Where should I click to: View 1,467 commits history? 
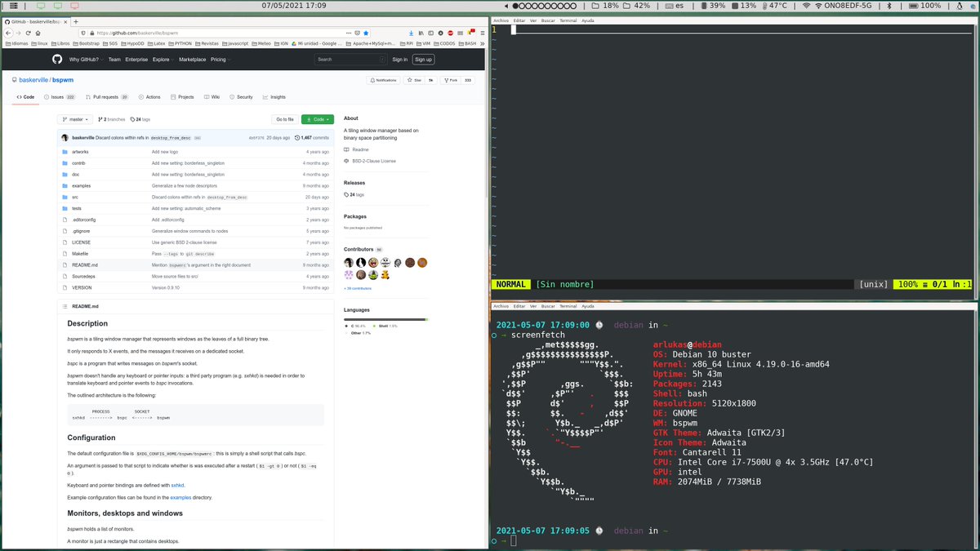(x=312, y=138)
